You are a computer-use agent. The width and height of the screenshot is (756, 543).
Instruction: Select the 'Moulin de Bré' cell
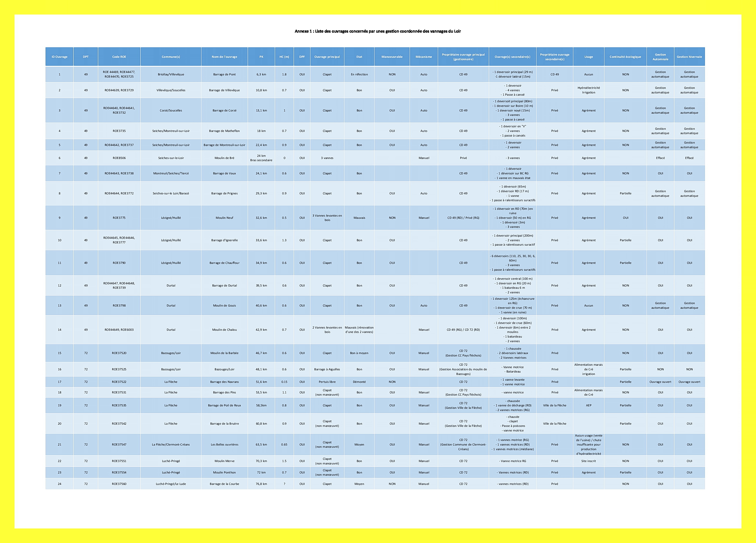(224, 158)
